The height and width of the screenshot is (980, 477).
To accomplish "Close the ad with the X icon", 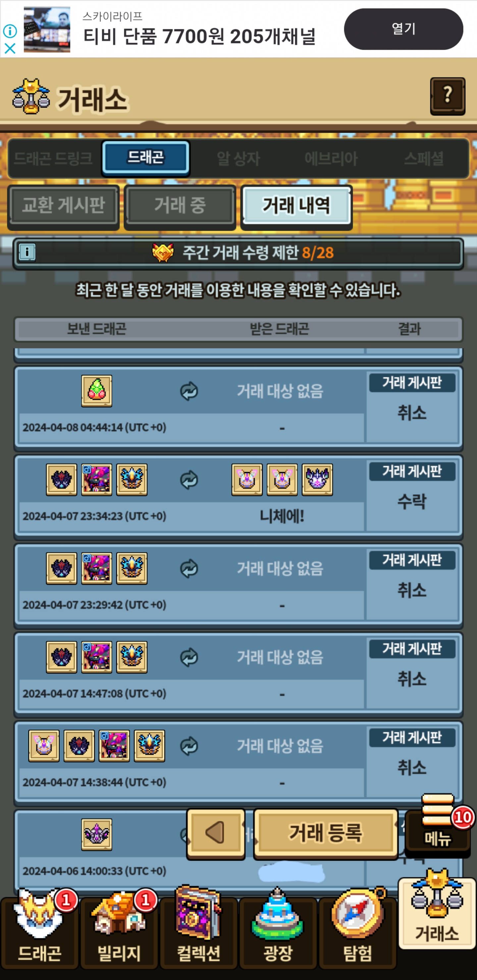I will pos(10,48).
